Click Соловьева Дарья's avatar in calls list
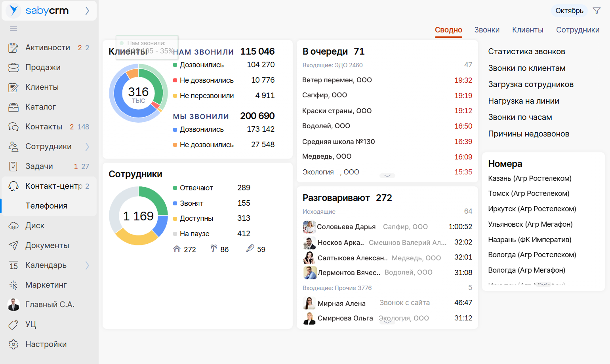This screenshot has height=364, width=610. tap(309, 227)
